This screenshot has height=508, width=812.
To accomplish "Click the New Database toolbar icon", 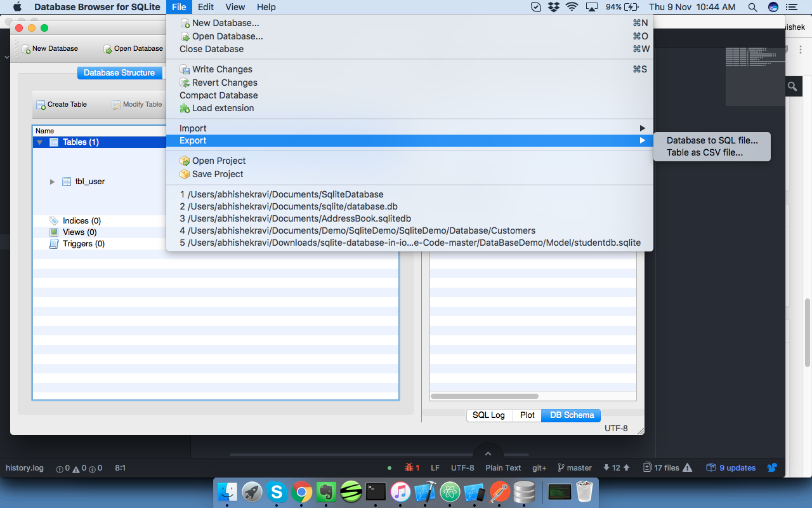I will coord(26,49).
